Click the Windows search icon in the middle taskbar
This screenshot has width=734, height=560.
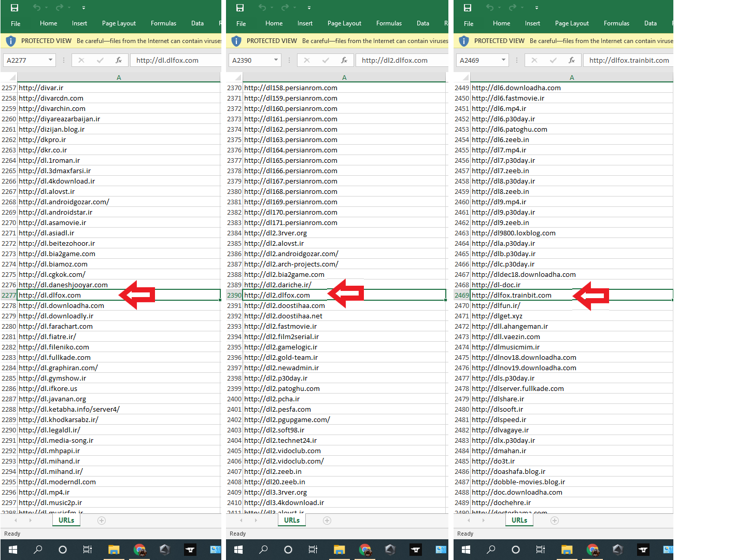click(x=263, y=550)
